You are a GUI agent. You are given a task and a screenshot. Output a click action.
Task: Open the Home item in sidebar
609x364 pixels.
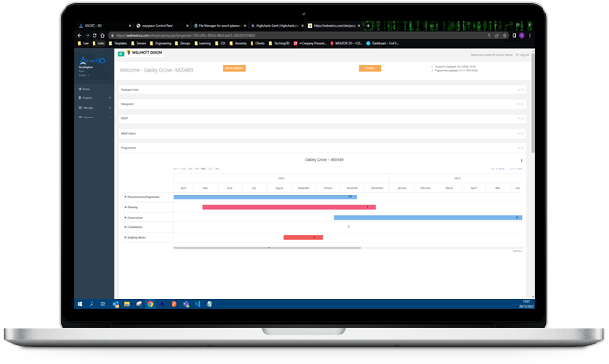tap(84, 89)
